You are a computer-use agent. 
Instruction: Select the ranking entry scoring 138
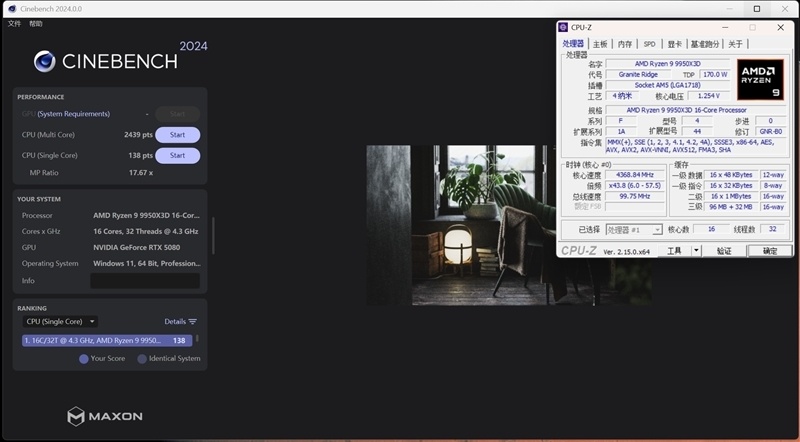coord(107,340)
